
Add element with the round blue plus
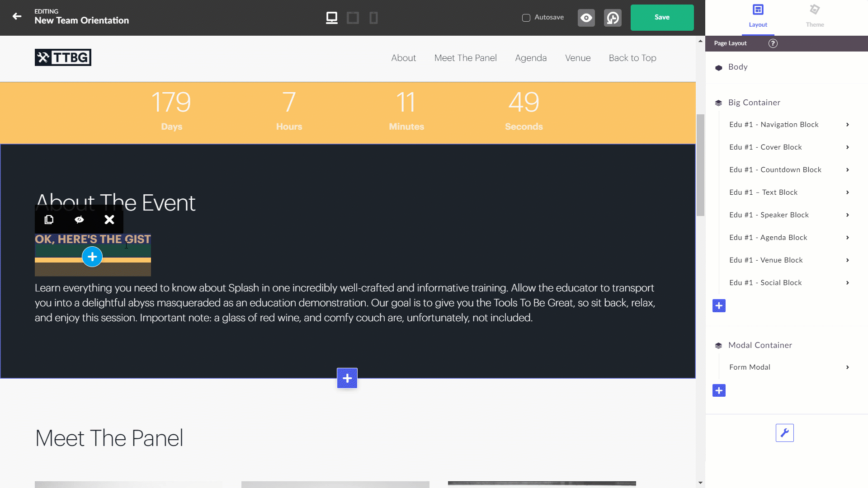click(92, 257)
